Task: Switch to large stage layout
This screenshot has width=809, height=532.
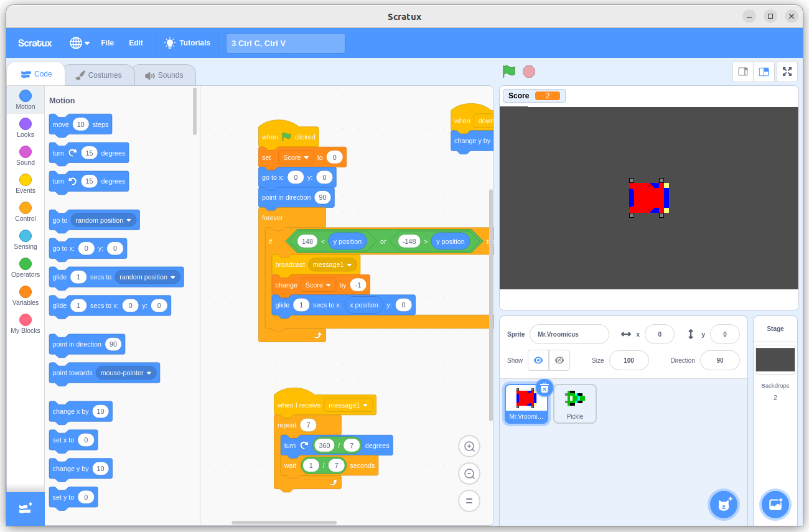Action: 764,72
